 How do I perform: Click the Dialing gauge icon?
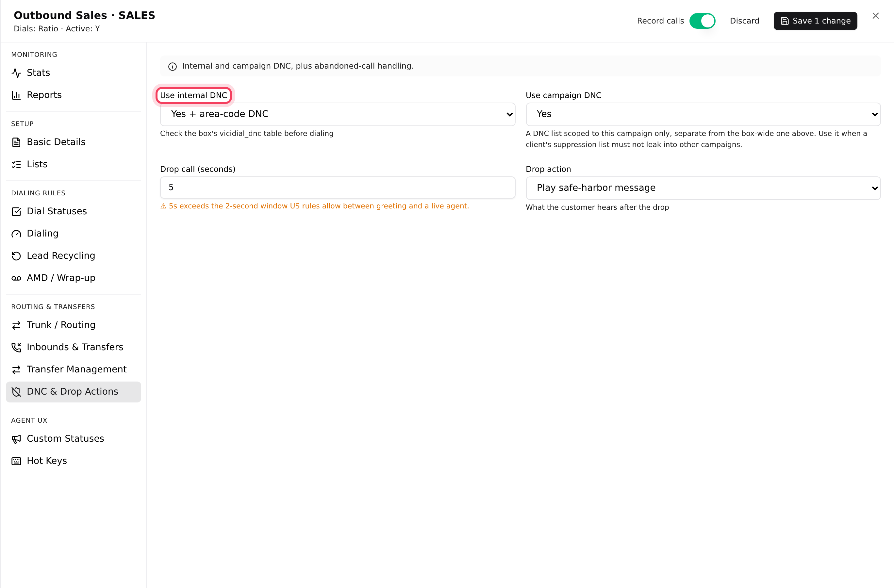tap(16, 234)
